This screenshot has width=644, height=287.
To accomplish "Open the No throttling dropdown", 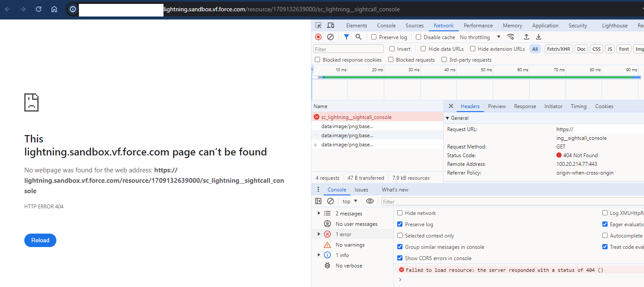I will (480, 37).
